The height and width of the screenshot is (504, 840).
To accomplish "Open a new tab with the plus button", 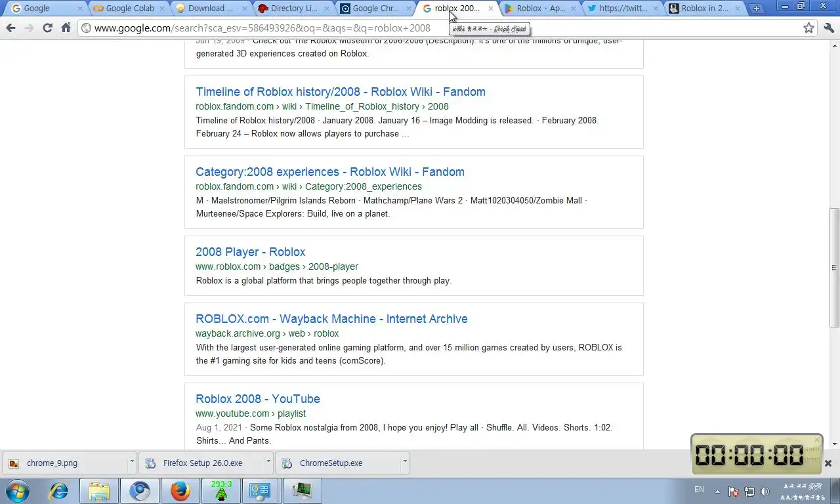I will tap(756, 9).
